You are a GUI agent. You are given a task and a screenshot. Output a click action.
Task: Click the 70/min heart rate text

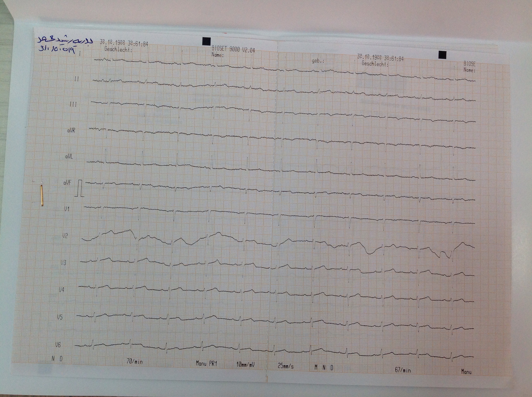point(135,362)
